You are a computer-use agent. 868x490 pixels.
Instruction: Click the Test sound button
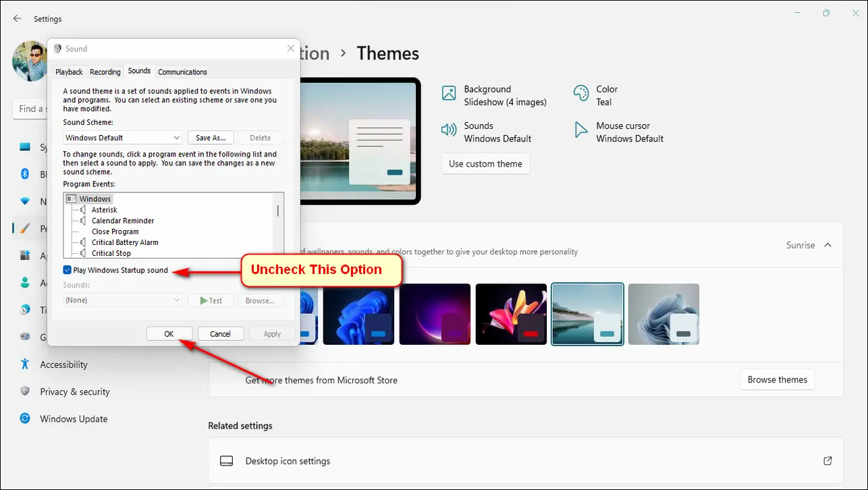(211, 300)
